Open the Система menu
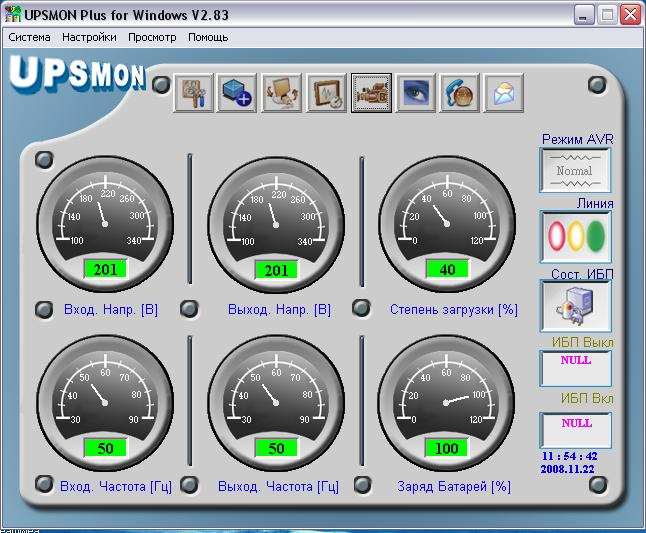This screenshot has width=646, height=533. (x=30, y=37)
